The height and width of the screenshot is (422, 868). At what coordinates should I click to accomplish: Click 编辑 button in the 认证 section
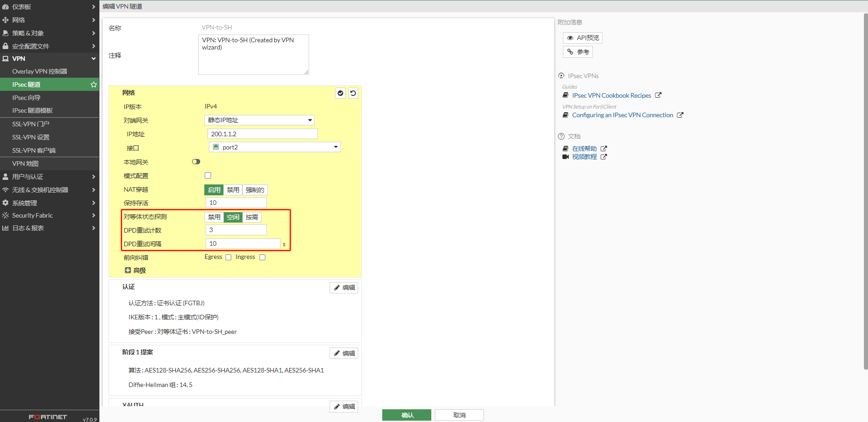click(x=344, y=288)
